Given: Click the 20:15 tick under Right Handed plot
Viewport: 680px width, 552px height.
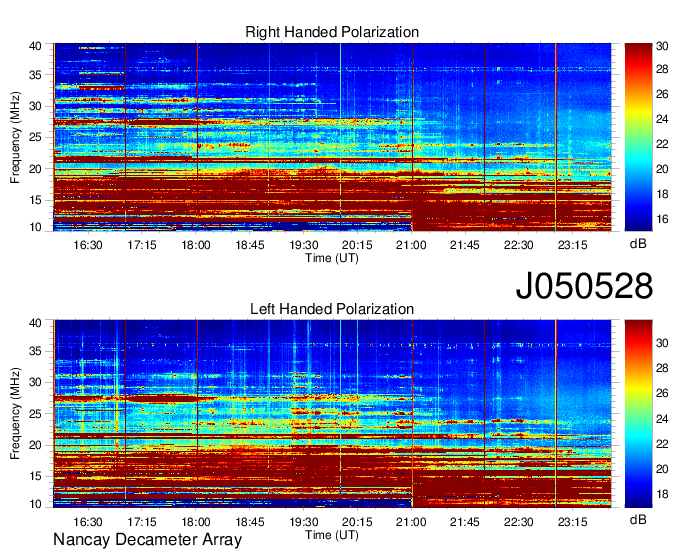Looking at the screenshot, I should point(357,245).
